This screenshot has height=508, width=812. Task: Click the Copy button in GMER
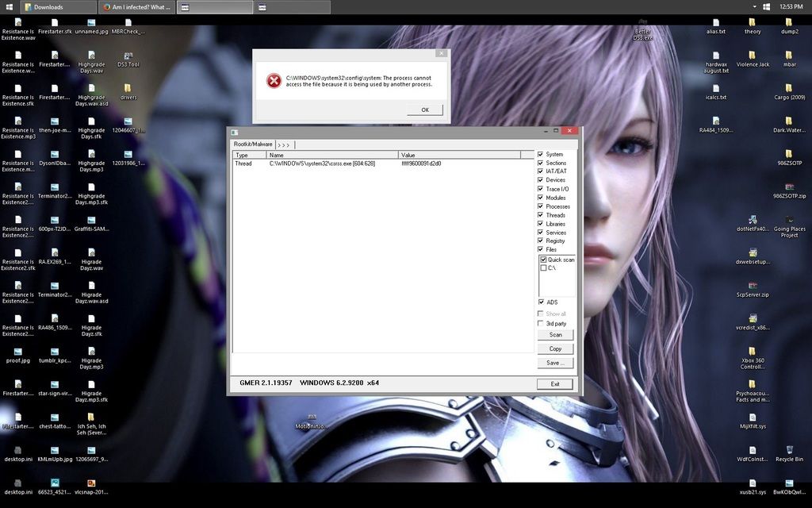point(555,349)
